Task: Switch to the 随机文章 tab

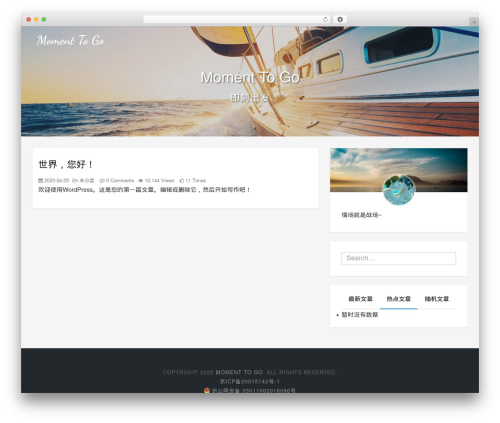Action: point(437,299)
